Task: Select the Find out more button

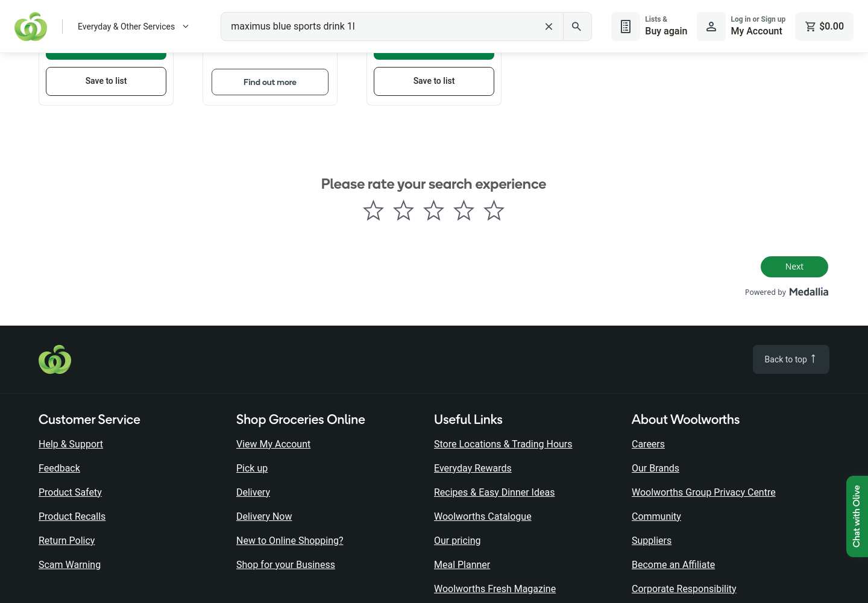Action: pos(270,82)
